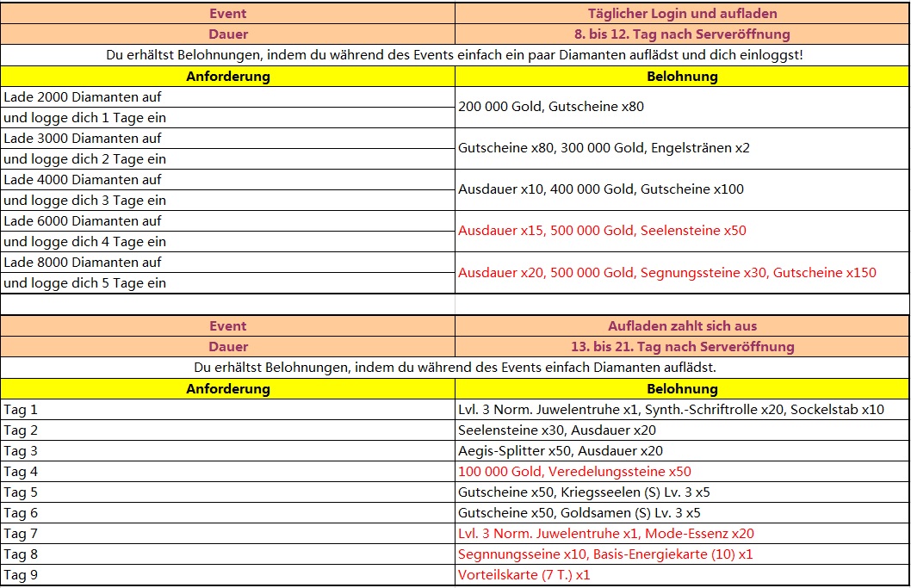Select the '8. bis 12. Tag nach Serveröffnung' cell

tap(682, 34)
